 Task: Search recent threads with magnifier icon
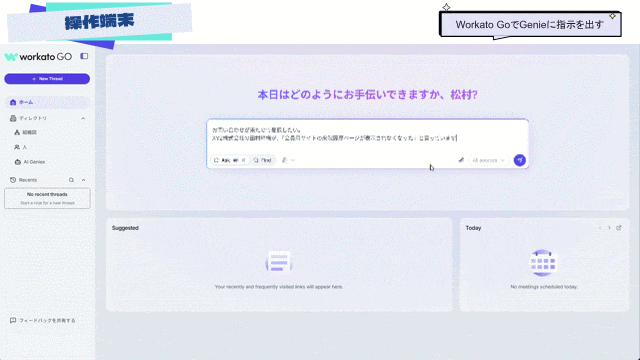[71, 180]
